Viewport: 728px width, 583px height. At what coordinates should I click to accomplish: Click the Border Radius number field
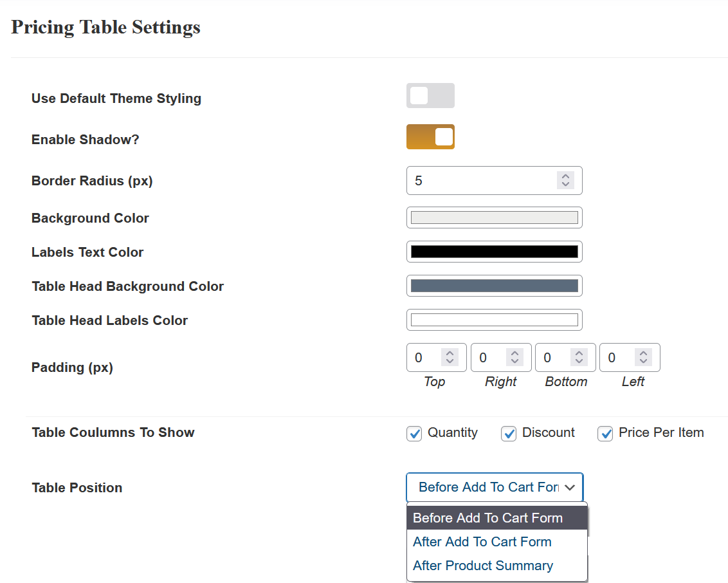click(494, 180)
